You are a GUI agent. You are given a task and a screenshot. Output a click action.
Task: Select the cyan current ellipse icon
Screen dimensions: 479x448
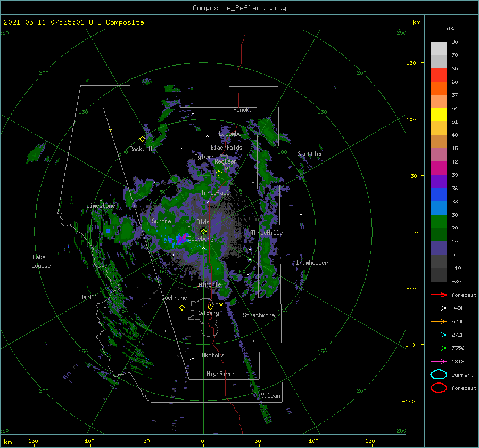pos(439,374)
